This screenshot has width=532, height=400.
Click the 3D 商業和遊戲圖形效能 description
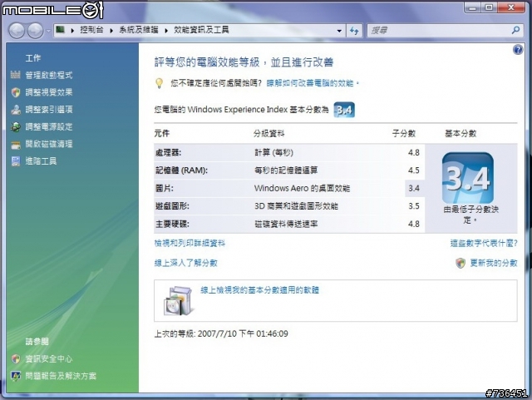point(296,206)
